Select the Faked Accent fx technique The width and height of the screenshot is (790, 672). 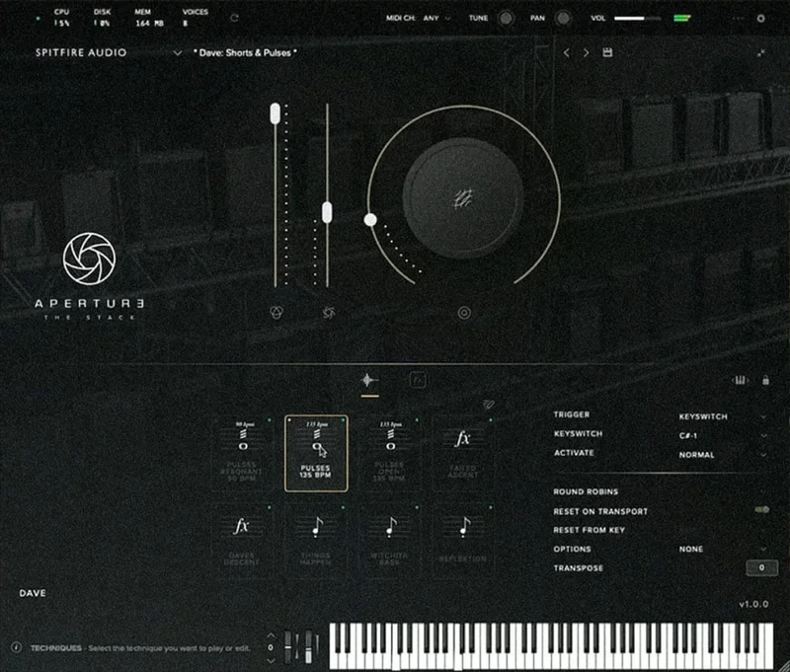(x=463, y=453)
